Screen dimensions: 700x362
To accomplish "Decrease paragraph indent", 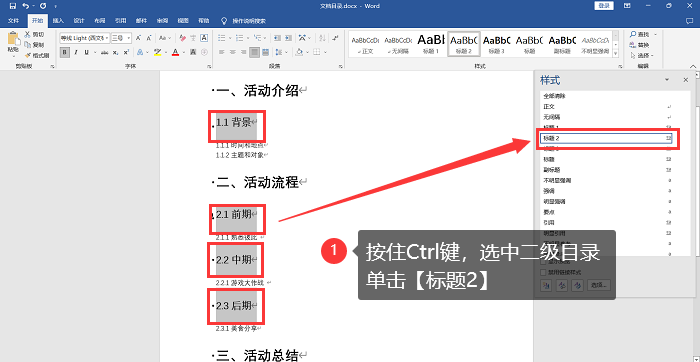I will (277, 38).
